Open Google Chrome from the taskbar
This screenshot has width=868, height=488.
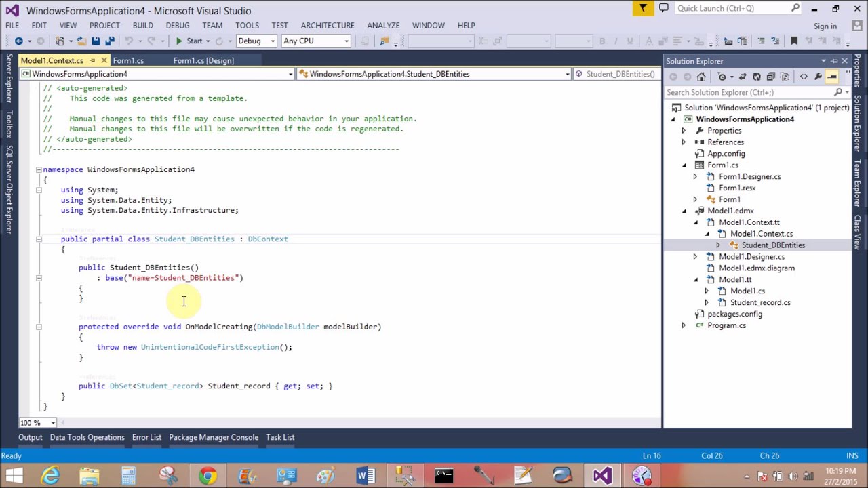click(x=208, y=476)
